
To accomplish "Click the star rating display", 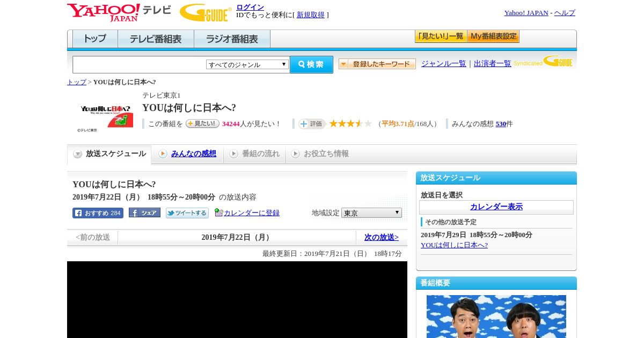I will point(350,123).
